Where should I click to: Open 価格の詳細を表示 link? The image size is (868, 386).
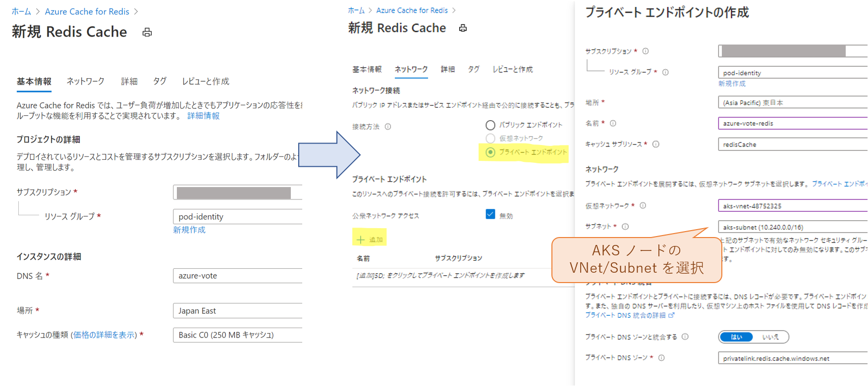click(x=105, y=335)
